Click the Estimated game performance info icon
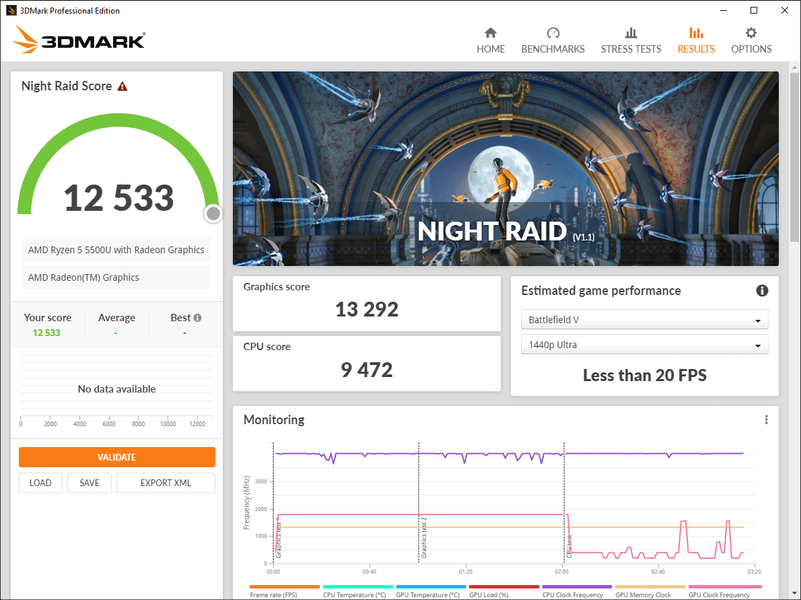Screen dimensions: 801x600 point(762,291)
